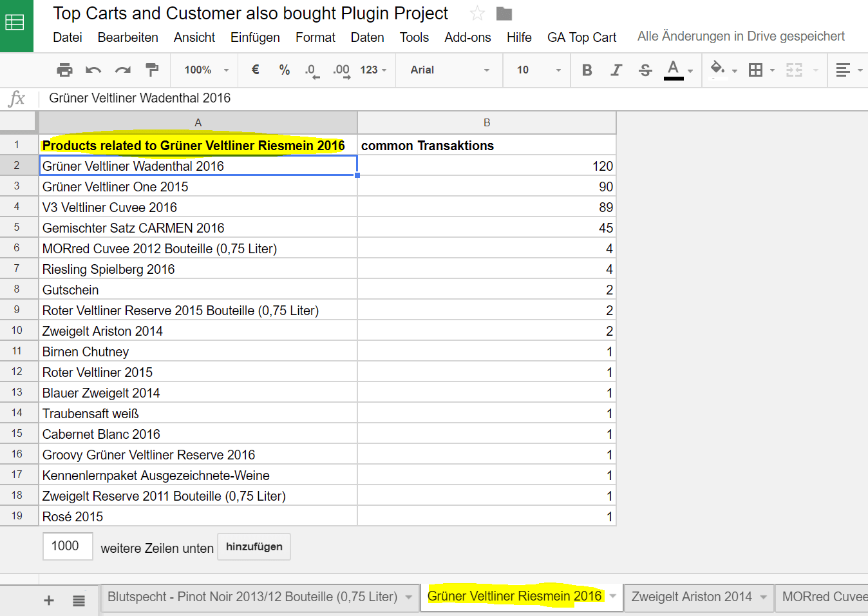Open the font size dropdown
This screenshot has width=868, height=616.
[x=538, y=70]
